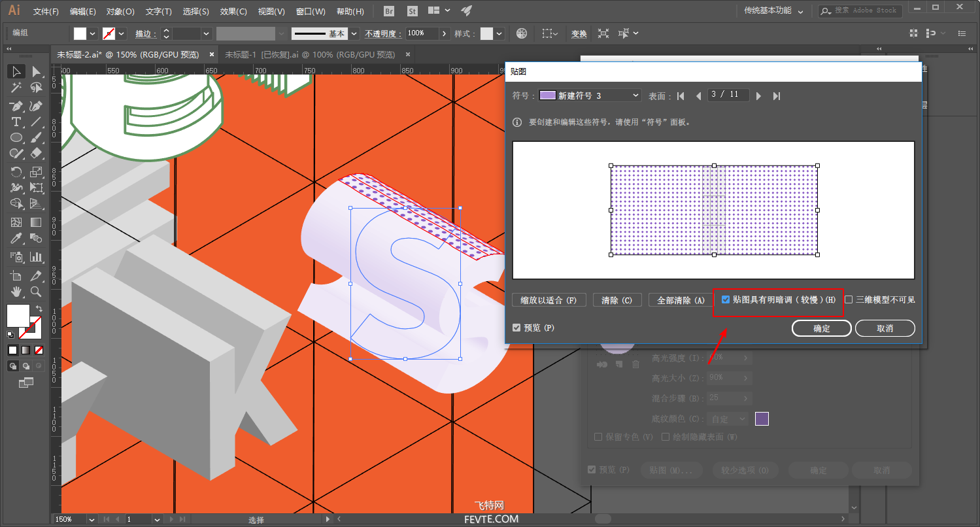
Task: Click the fill color swatch in toolbox
Action: click(x=18, y=315)
